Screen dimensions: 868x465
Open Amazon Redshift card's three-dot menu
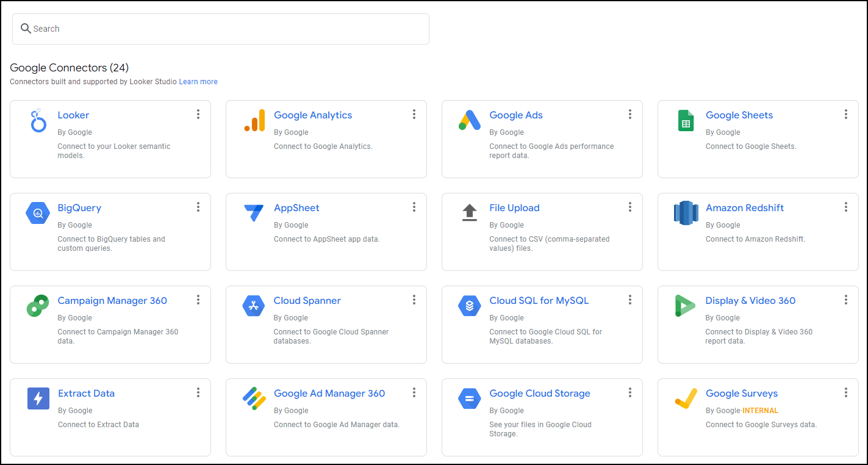[x=846, y=207]
